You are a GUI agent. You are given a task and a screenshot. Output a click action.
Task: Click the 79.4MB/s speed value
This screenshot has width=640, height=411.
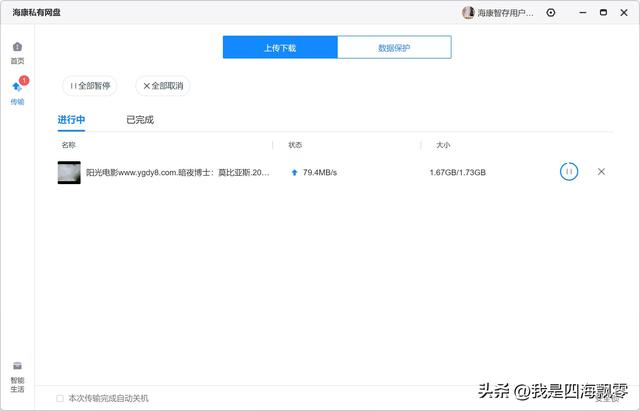click(x=320, y=173)
